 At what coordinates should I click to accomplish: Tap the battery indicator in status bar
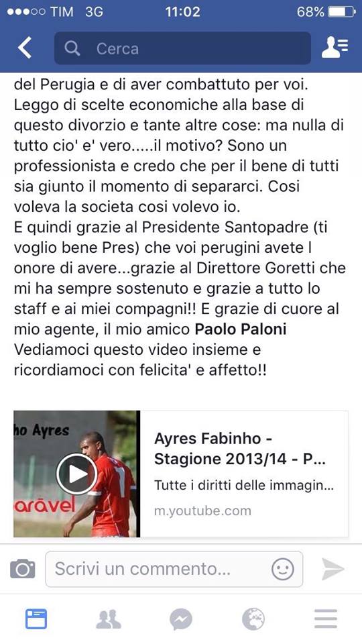tap(341, 12)
